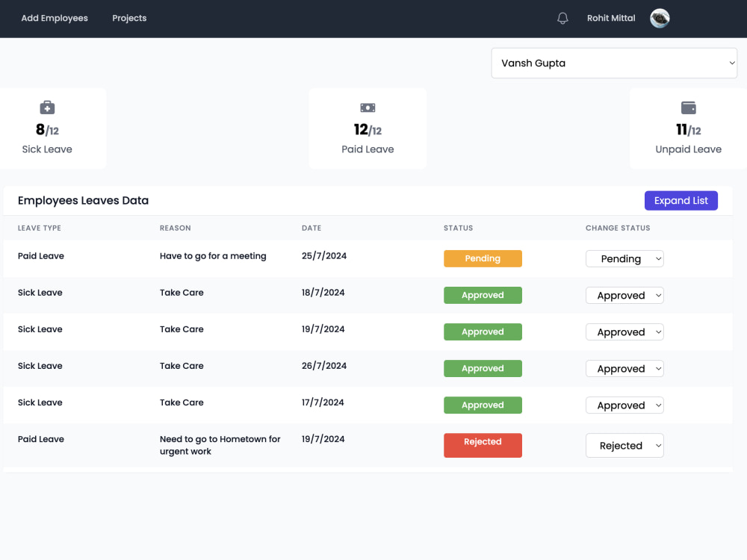The width and height of the screenshot is (747, 560).
Task: Click the date 17/7/2024
Action: [323, 402]
